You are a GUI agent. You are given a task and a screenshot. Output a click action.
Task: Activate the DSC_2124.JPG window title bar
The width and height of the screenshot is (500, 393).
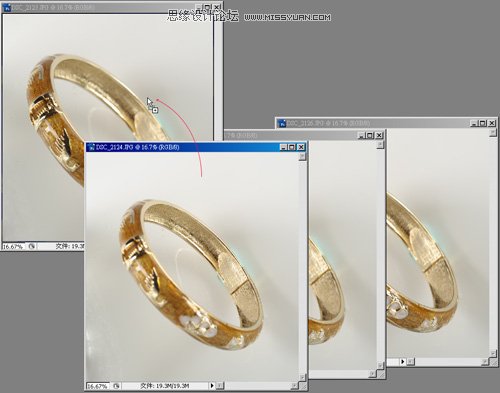point(196,147)
